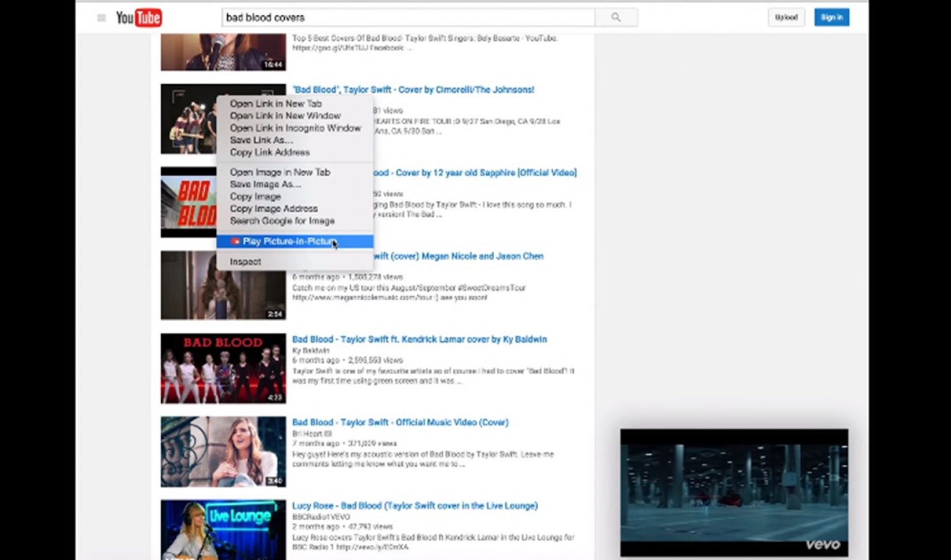The image size is (951, 560).
Task: Open the YouTube navigation hamburger menu
Action: [101, 17]
